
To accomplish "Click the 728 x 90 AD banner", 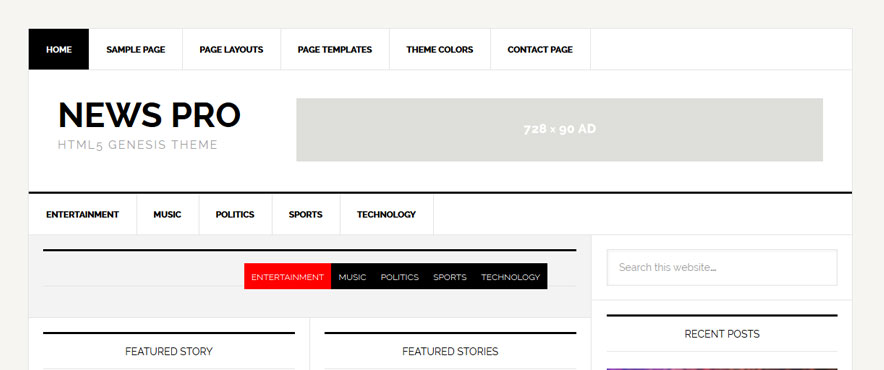I will pyautogui.click(x=559, y=130).
